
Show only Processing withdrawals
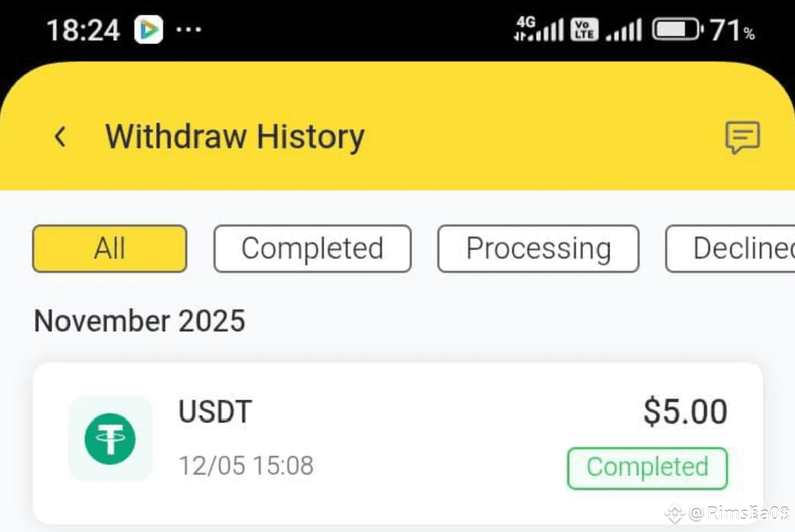point(538,249)
